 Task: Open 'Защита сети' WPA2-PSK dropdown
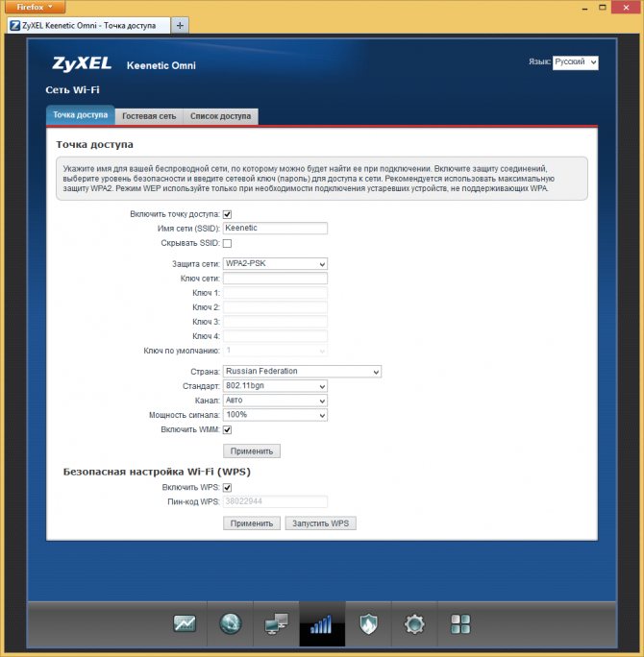pyautogui.click(x=275, y=263)
